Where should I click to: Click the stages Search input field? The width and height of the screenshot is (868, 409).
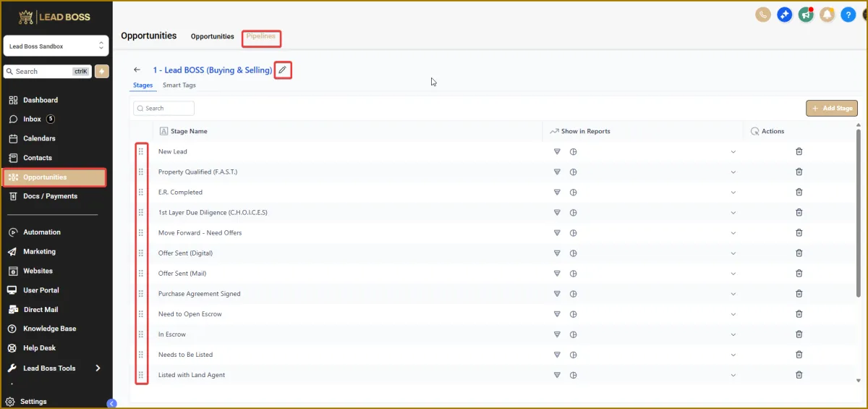click(164, 108)
